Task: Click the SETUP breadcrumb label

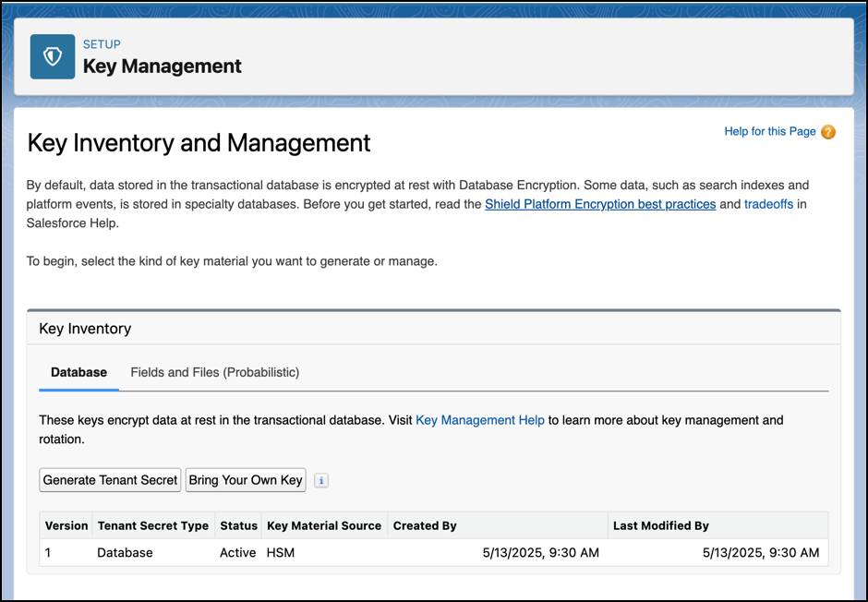Action: 102,44
